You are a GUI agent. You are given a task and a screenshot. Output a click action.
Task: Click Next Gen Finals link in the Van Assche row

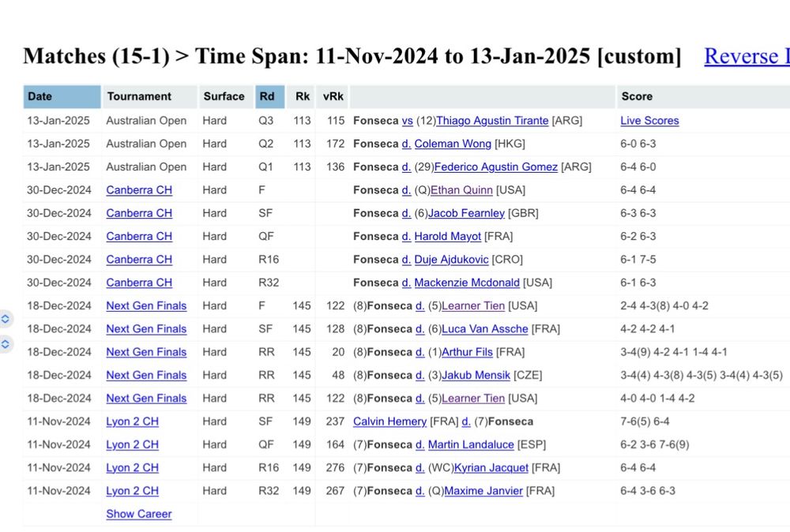146,329
